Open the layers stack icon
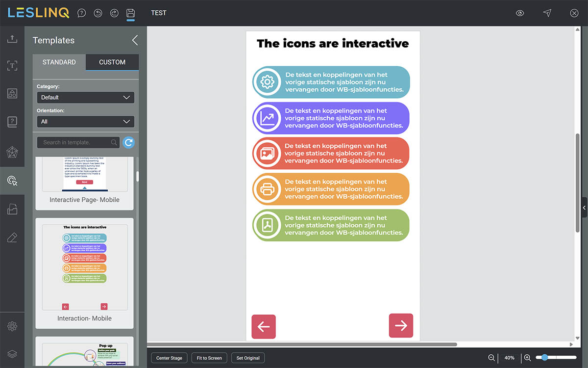 12,354
